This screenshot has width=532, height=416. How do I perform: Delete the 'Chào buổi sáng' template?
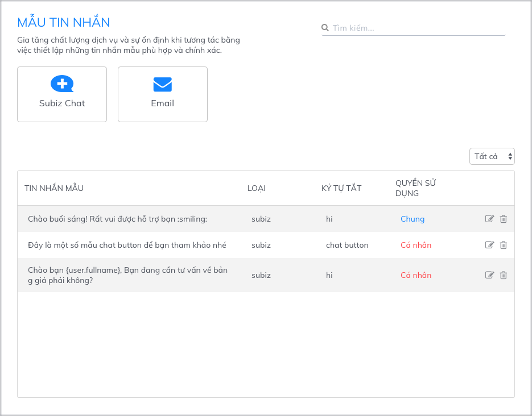pyautogui.click(x=503, y=219)
